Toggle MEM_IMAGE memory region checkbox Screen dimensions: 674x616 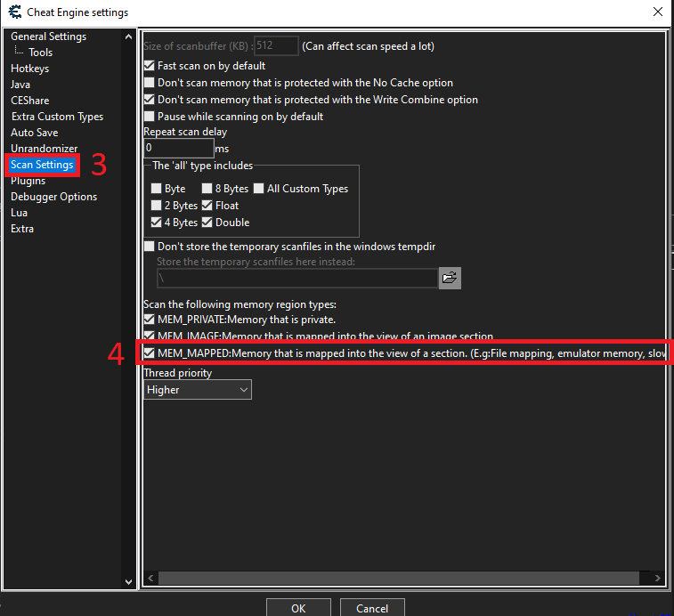[149, 336]
